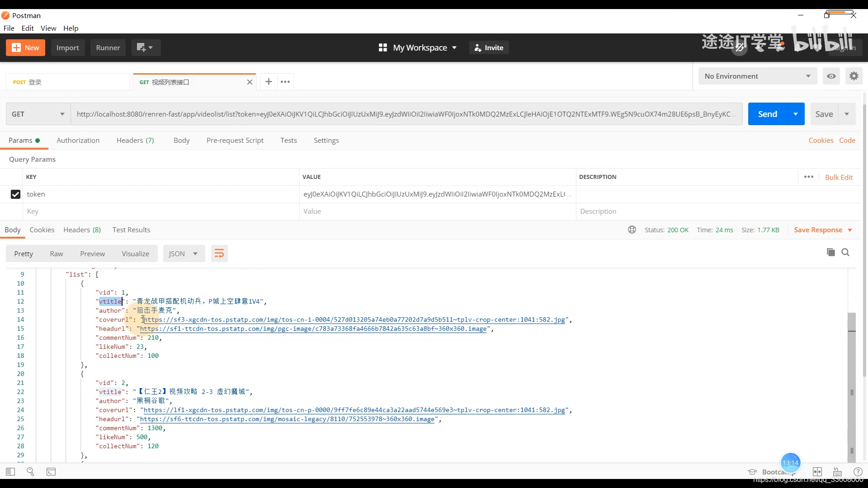
Task: Open the View menu
Action: tap(48, 28)
